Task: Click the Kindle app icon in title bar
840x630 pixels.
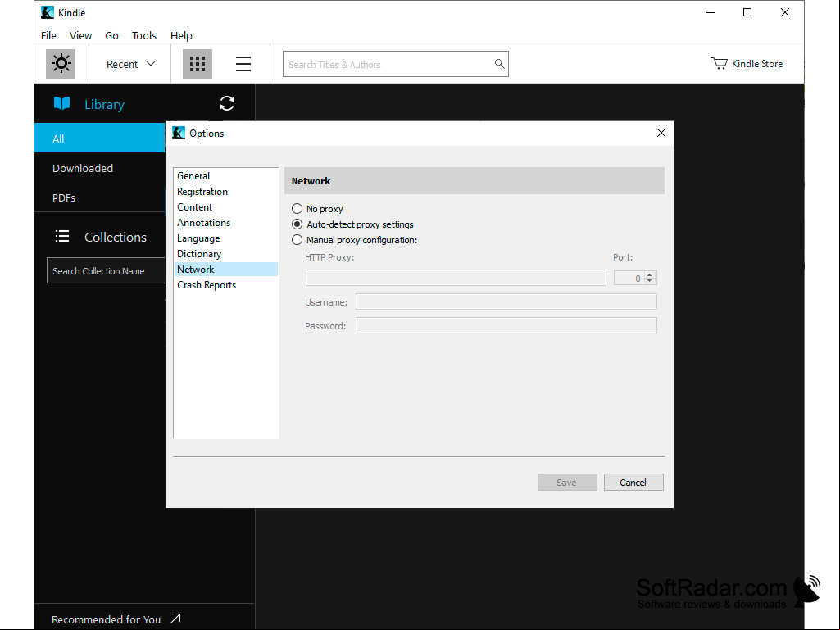Action: click(48, 12)
